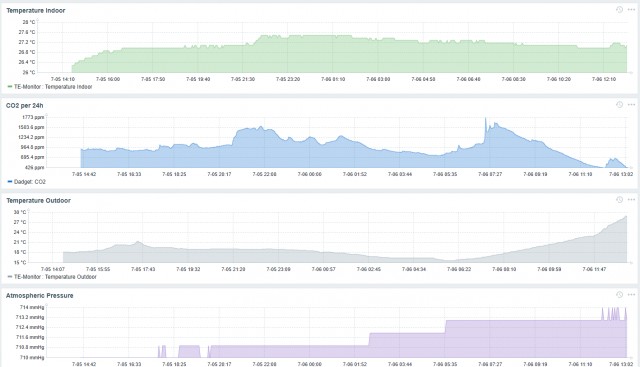Click '28 °C' on Temperature Indoor axis
Viewport: 640px width, 367px height.
[29, 22]
